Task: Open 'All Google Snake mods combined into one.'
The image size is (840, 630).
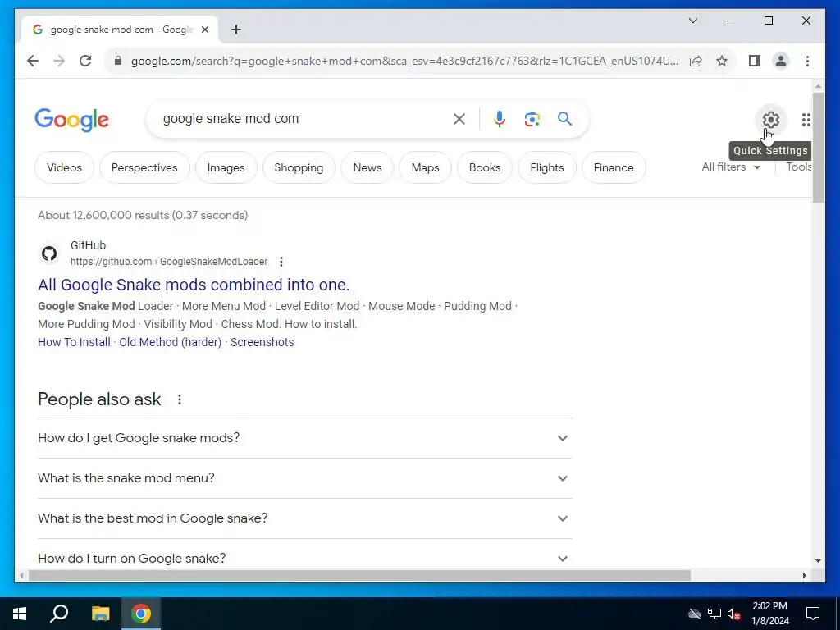Action: coord(194,285)
